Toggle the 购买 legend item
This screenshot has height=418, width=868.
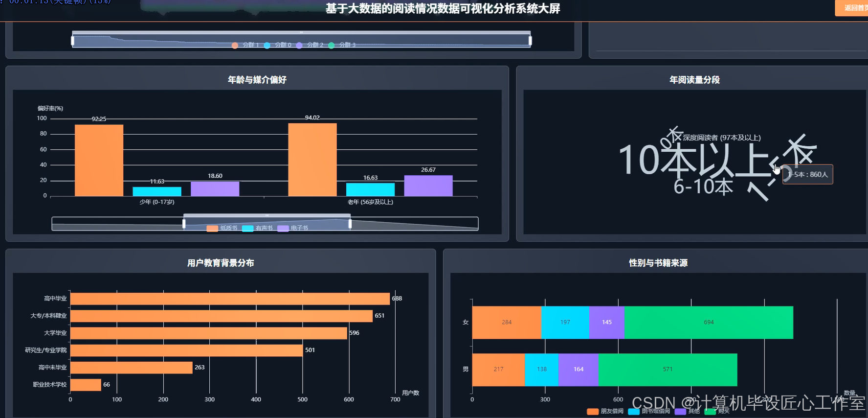click(717, 411)
